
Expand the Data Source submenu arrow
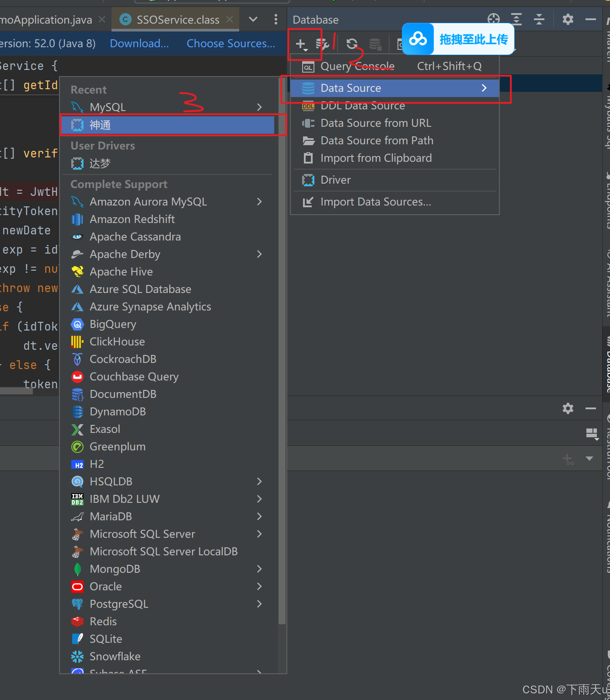(x=484, y=88)
